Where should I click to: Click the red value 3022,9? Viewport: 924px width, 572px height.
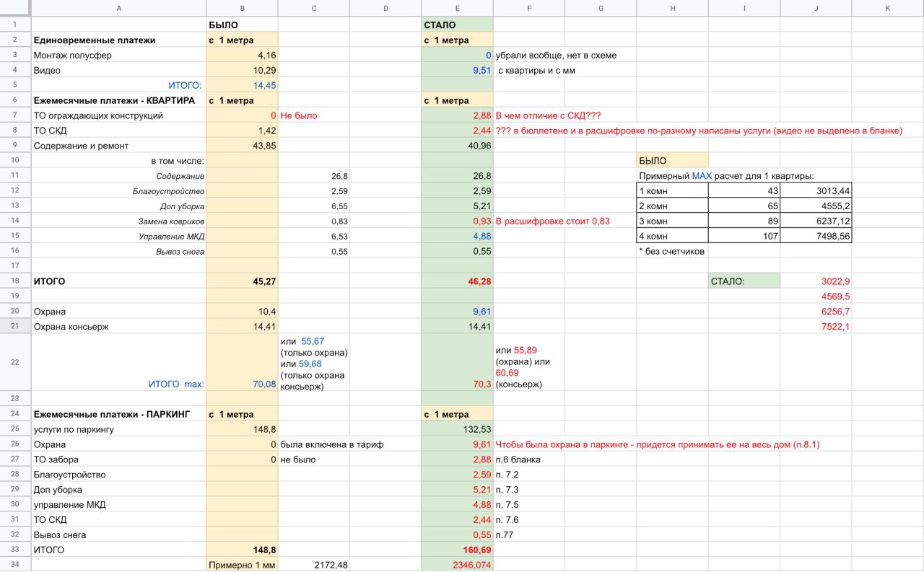click(x=816, y=281)
